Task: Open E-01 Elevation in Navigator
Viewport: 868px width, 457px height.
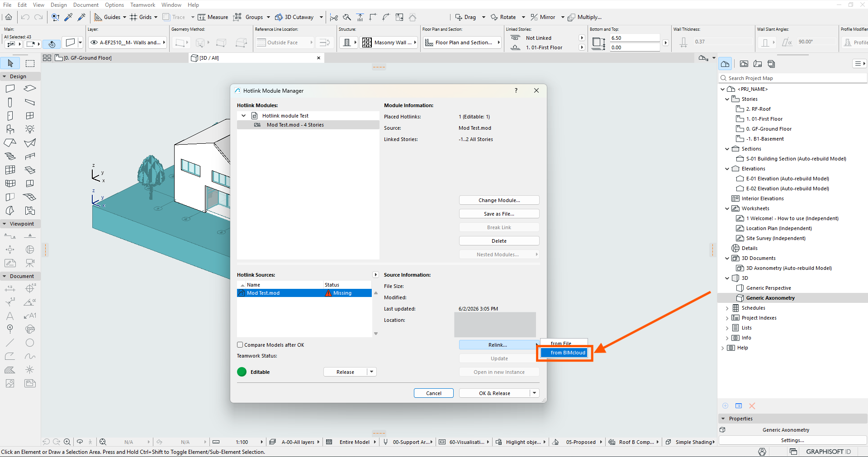Action: (x=787, y=179)
